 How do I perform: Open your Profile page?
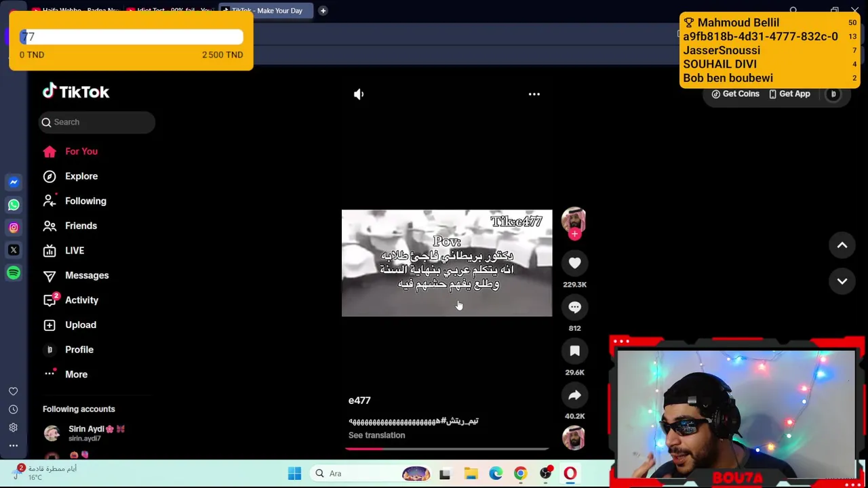tap(68, 350)
